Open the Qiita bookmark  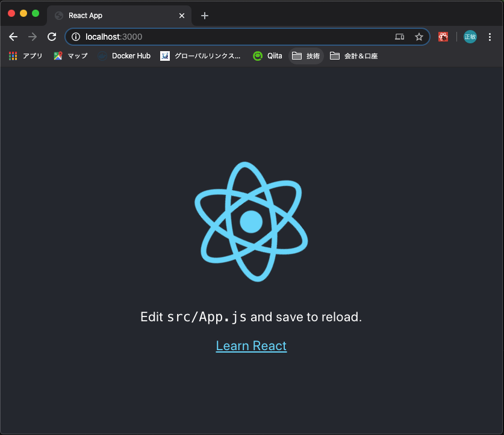[267, 56]
